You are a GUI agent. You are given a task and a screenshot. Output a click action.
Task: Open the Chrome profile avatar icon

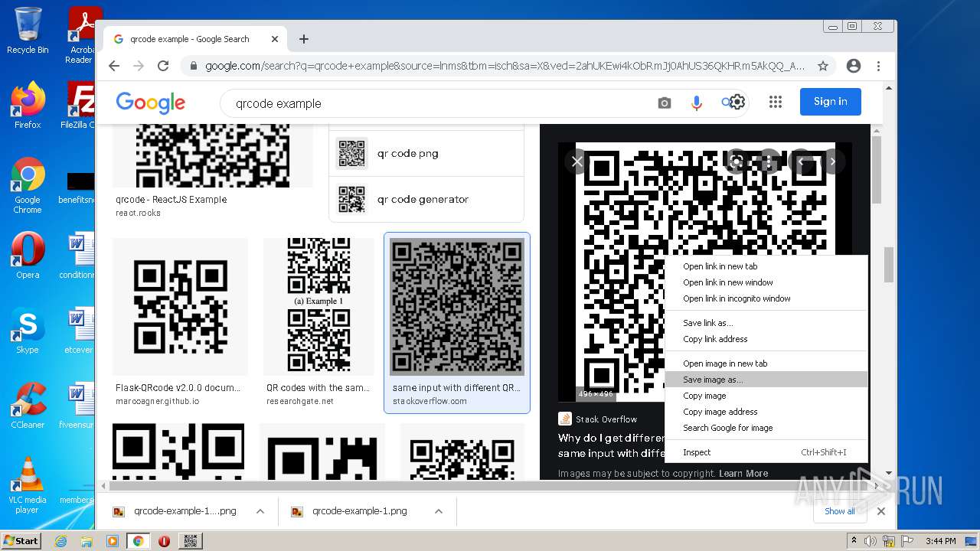854,66
